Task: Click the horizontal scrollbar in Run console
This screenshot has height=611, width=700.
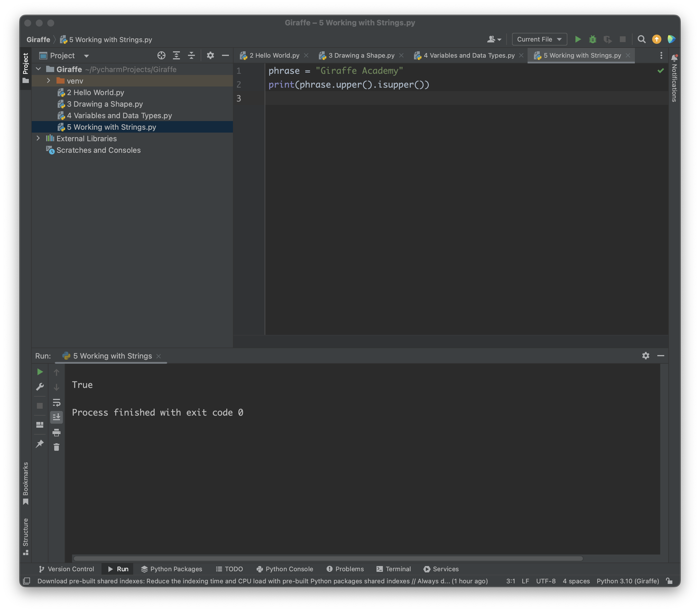Action: (328, 559)
